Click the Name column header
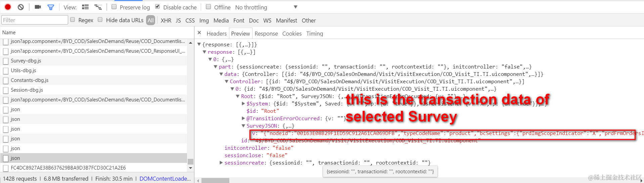This screenshot has width=644, height=183. click(97, 33)
